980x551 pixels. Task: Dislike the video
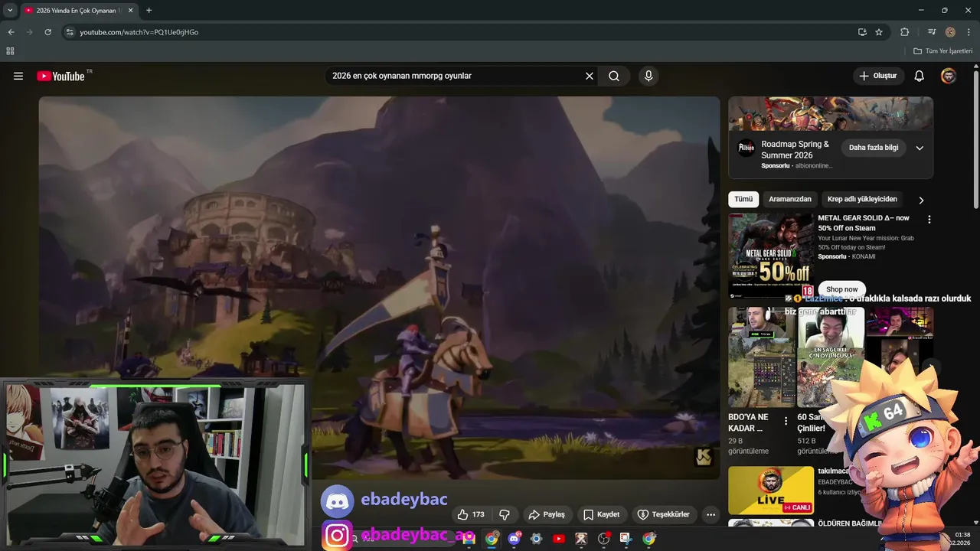tap(505, 514)
